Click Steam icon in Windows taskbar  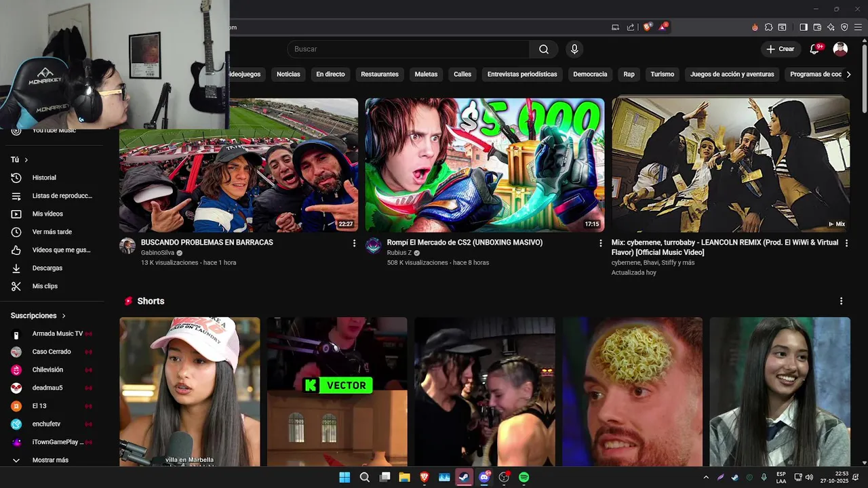[464, 477]
